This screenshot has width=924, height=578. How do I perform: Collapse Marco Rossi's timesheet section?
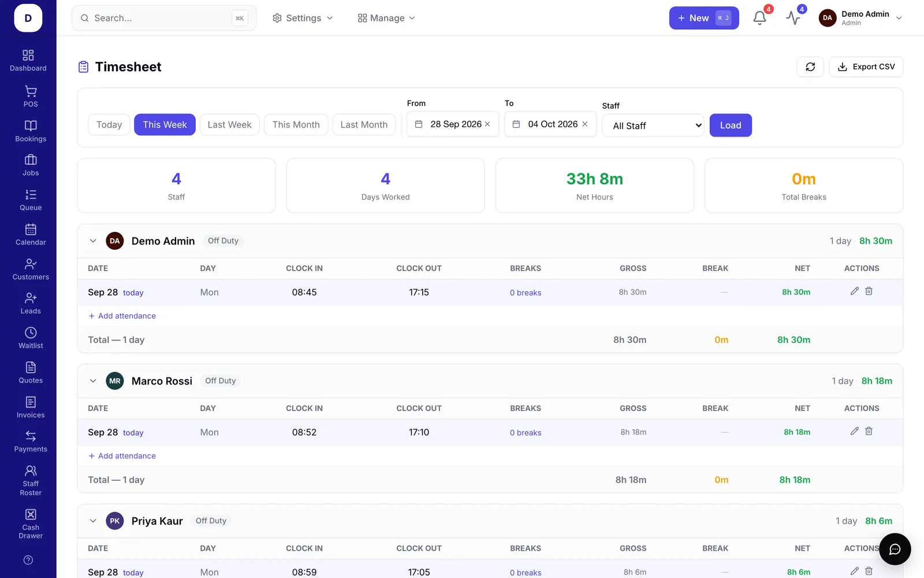pyautogui.click(x=93, y=381)
